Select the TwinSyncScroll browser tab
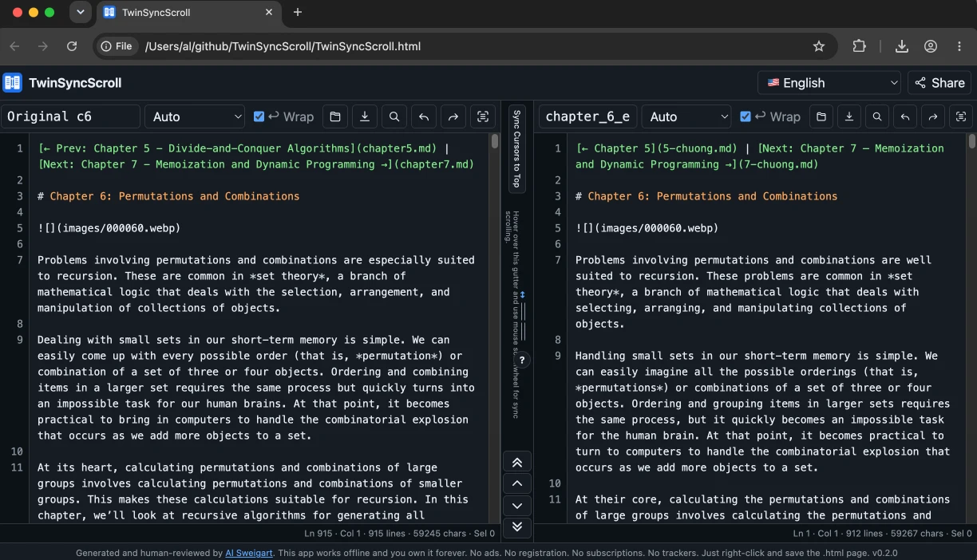 tap(188, 13)
